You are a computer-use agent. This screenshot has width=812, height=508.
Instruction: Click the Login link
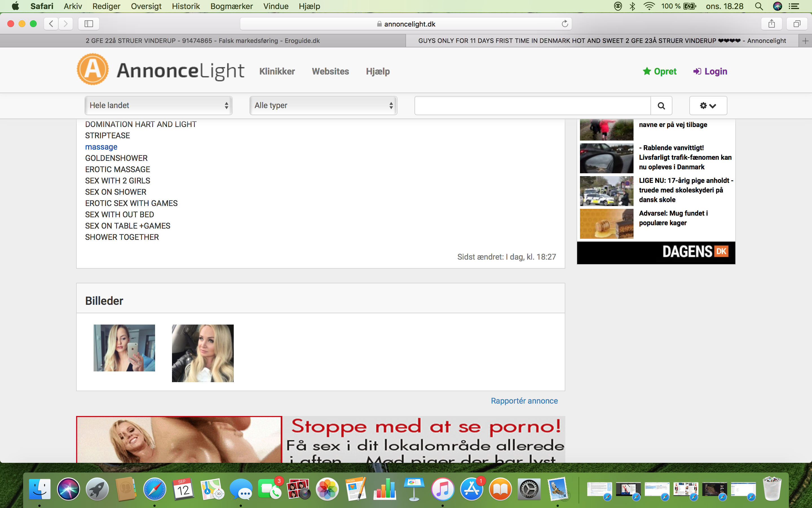710,71
